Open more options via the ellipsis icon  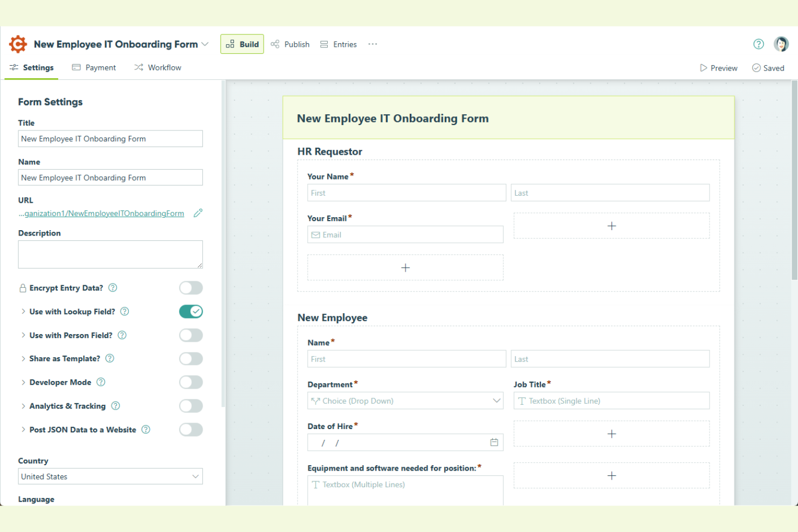coord(372,44)
